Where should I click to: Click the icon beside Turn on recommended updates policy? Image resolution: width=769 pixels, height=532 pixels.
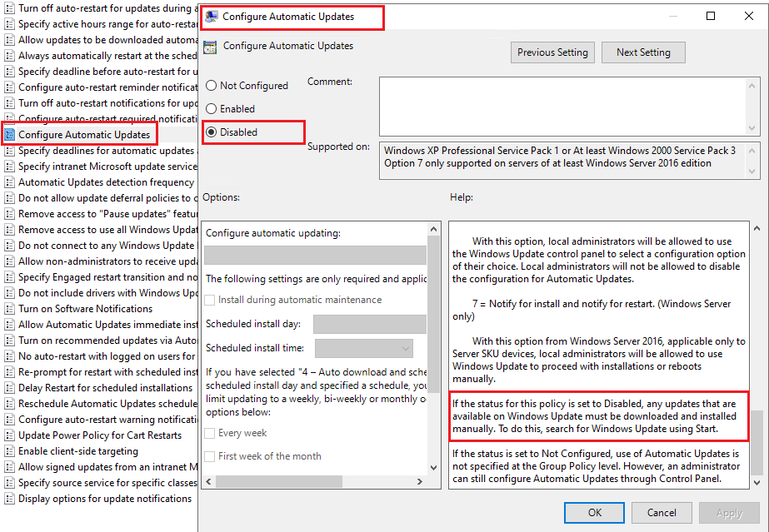click(9, 341)
